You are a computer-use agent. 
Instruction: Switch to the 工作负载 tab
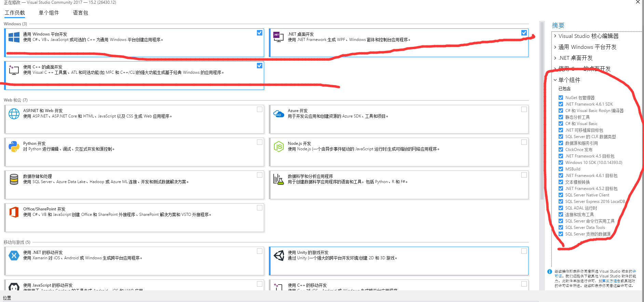(x=15, y=13)
